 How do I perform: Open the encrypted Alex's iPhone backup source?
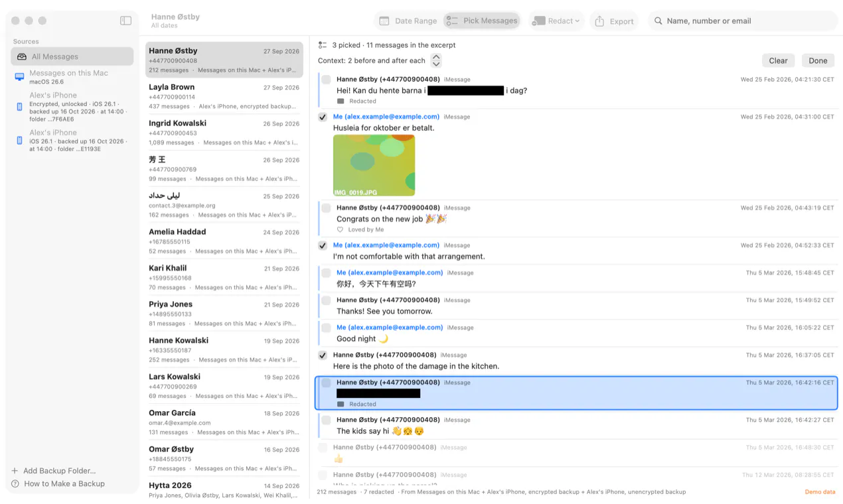[x=72, y=107]
